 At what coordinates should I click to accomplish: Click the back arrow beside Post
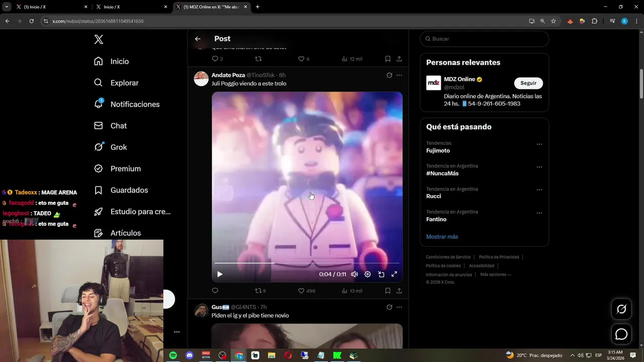point(198,39)
